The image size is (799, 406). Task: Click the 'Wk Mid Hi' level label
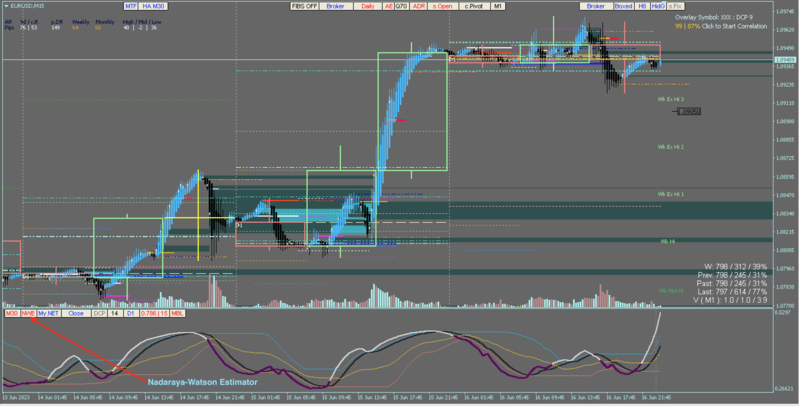click(x=671, y=291)
